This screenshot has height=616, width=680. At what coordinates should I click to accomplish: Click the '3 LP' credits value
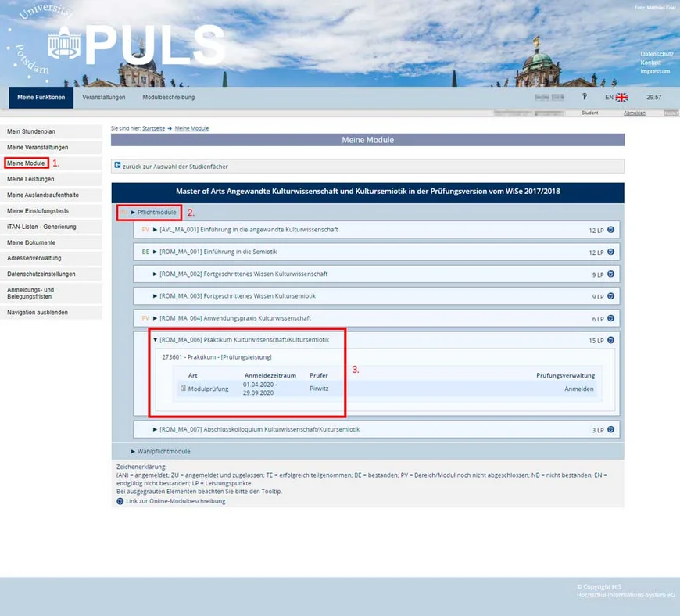(x=598, y=430)
